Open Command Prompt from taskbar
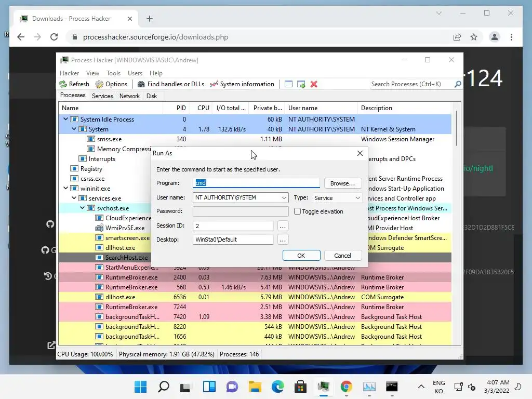The height and width of the screenshot is (399, 532). coord(392,387)
